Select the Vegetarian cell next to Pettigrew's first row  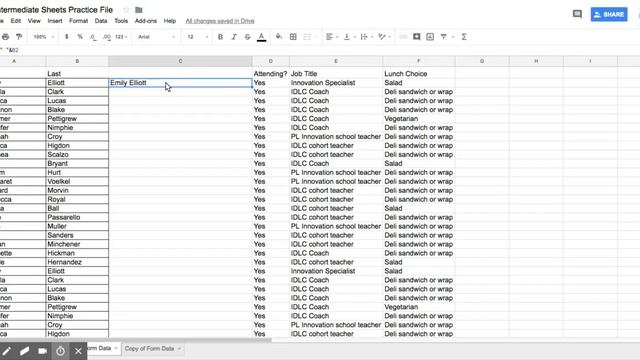[419, 119]
